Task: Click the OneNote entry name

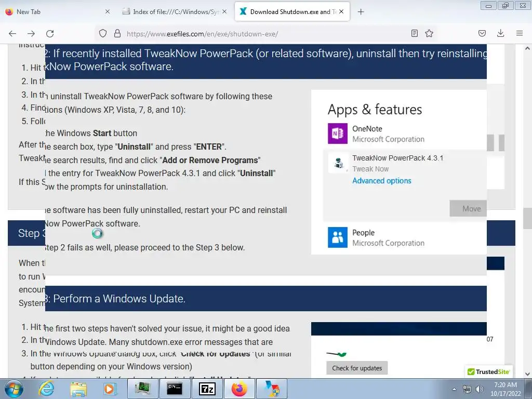Action: coord(367,129)
